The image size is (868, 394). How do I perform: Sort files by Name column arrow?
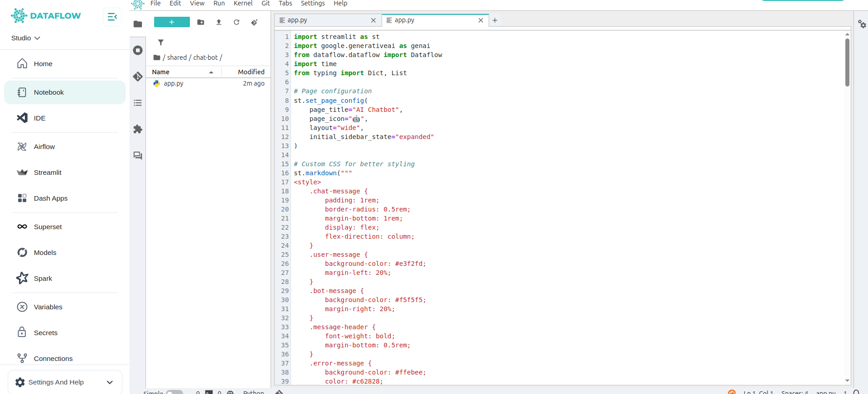(211, 72)
